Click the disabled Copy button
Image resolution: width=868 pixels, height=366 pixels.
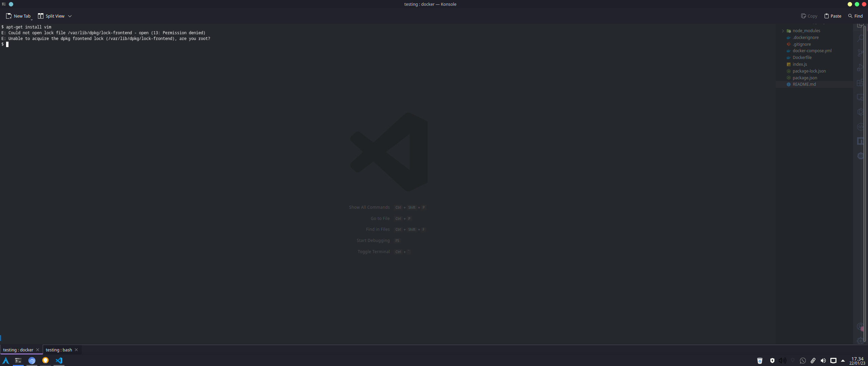[x=809, y=16]
